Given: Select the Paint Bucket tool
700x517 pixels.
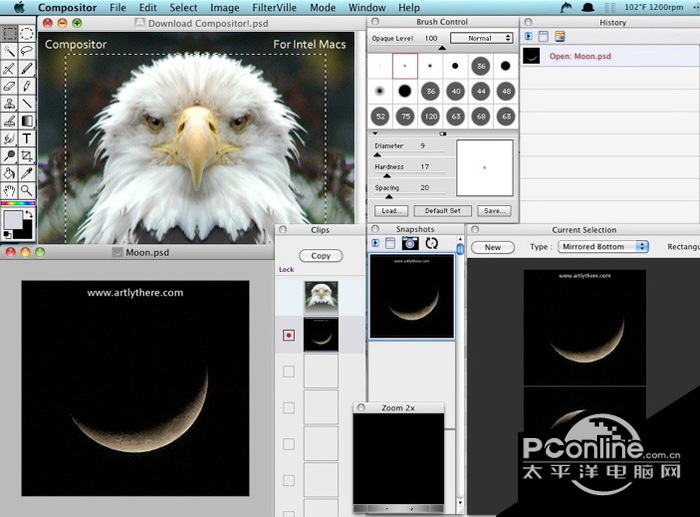Looking at the screenshot, I should click(x=9, y=173).
